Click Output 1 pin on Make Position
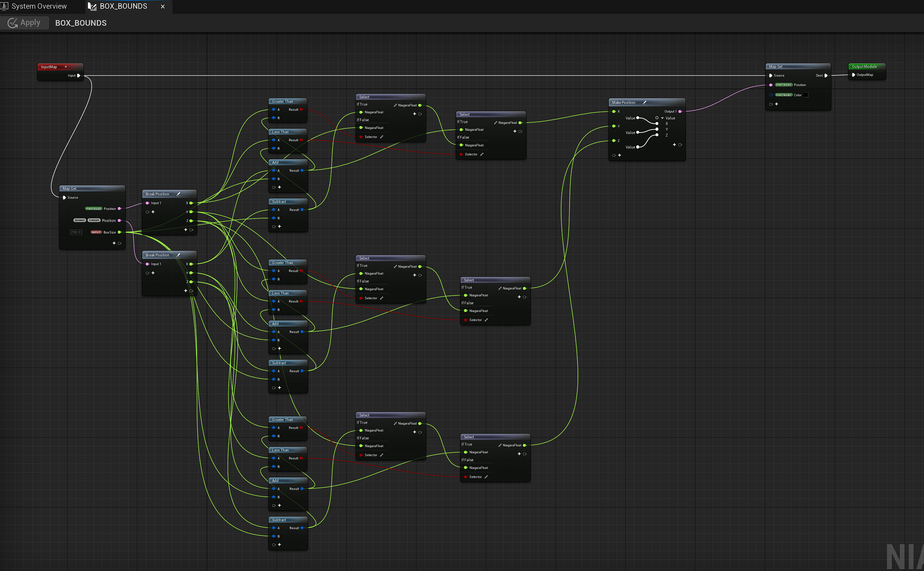The width and height of the screenshot is (924, 571). tap(680, 112)
